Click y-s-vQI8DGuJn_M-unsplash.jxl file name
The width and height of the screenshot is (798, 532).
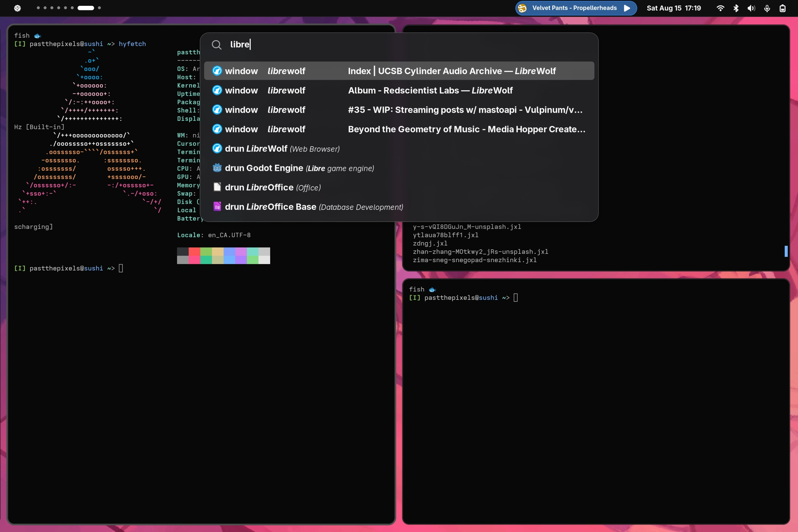pos(467,227)
